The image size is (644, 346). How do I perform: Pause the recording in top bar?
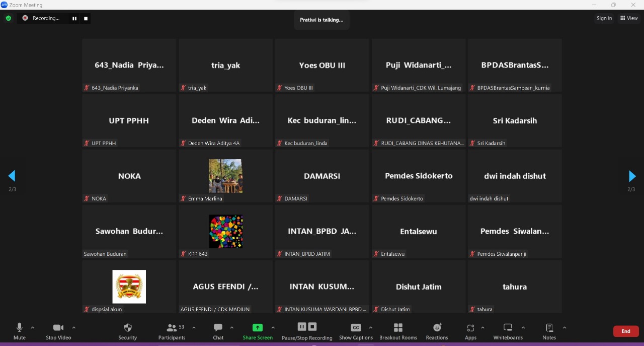[x=74, y=19]
